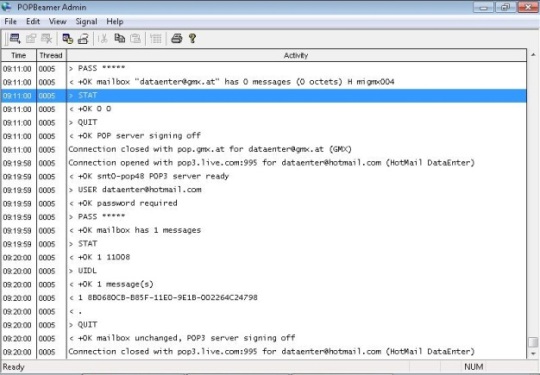Click the 09:19:58 time cell

click(x=17, y=163)
